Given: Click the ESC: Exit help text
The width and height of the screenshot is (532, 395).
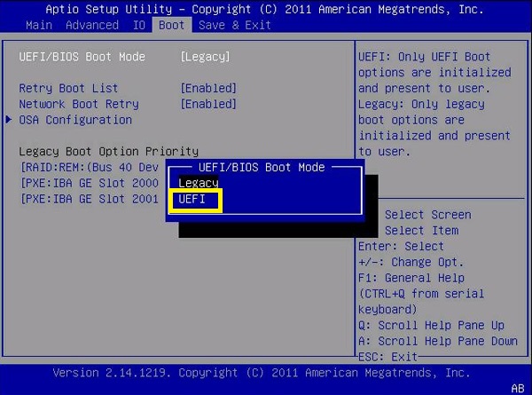Looking at the screenshot, I should point(387,357).
